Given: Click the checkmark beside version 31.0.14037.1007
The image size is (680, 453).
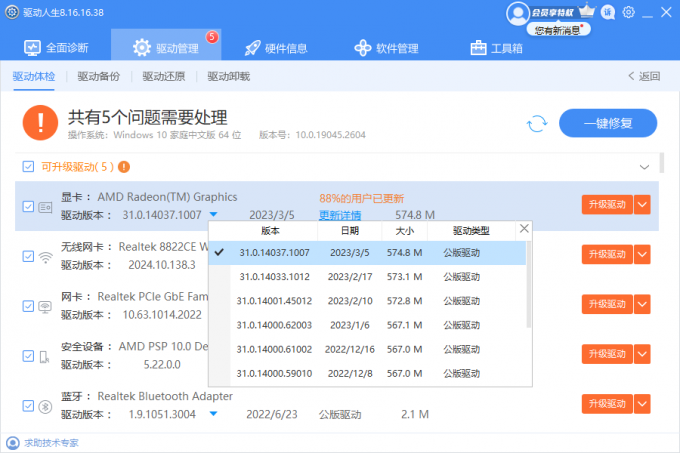Looking at the screenshot, I should 219,252.
